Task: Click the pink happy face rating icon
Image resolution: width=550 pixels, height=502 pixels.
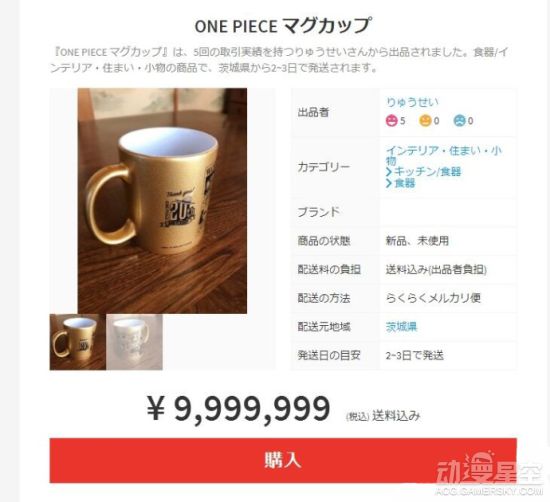Action: 391,121
